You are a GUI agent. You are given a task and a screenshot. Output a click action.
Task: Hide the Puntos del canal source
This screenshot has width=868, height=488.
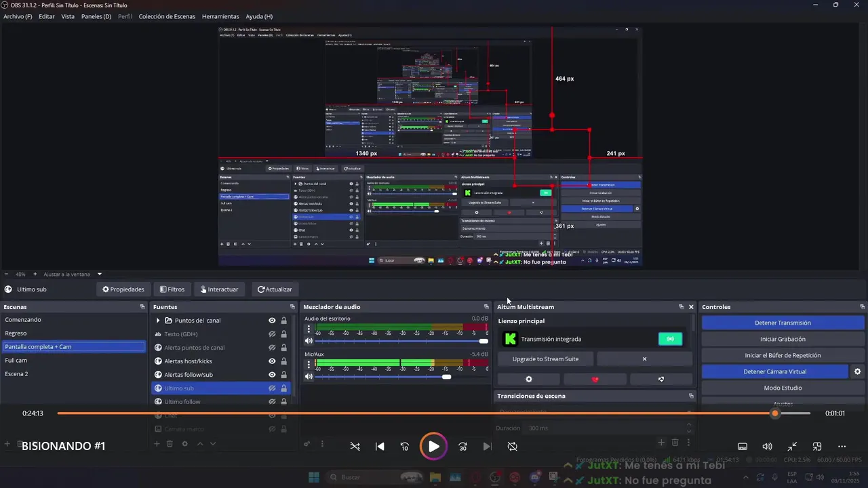pos(272,321)
